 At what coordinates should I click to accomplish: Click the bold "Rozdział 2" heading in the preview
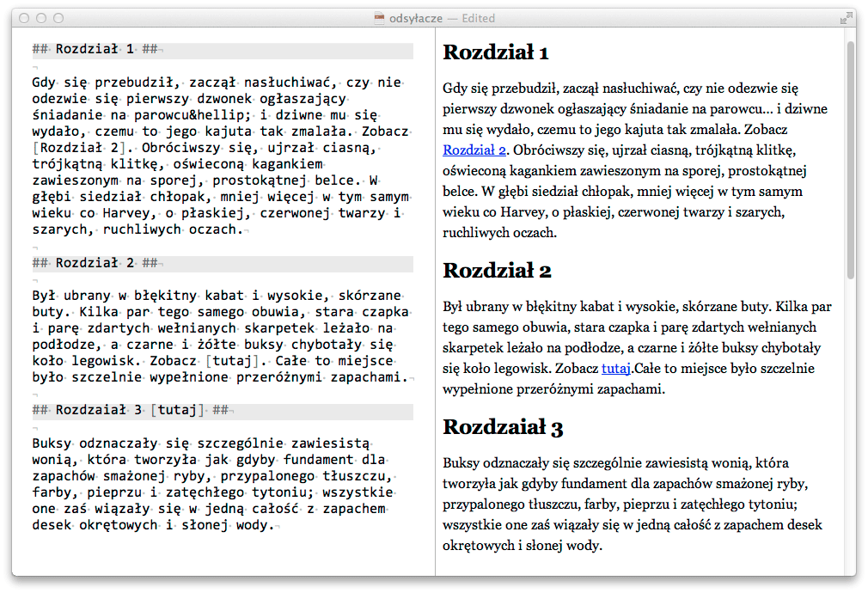[497, 271]
